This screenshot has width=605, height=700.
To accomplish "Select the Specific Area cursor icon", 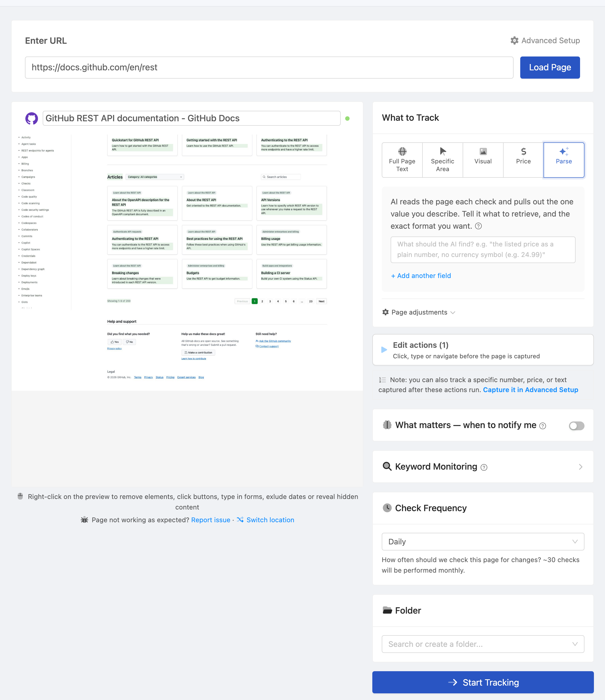I will point(442,151).
